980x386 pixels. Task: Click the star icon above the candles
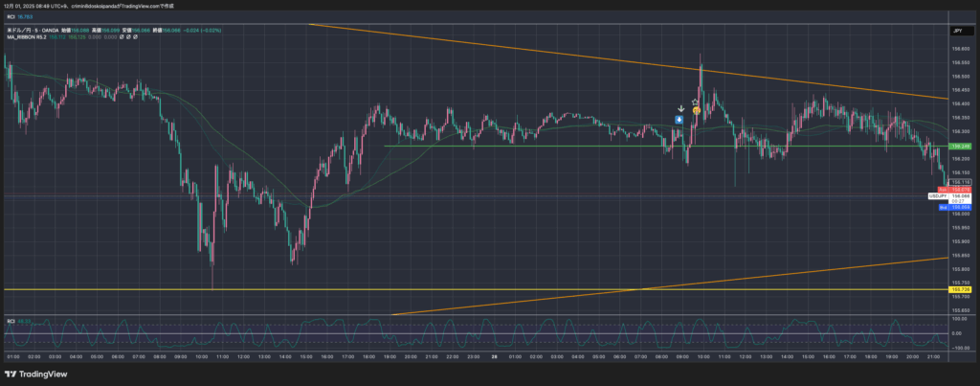point(695,102)
